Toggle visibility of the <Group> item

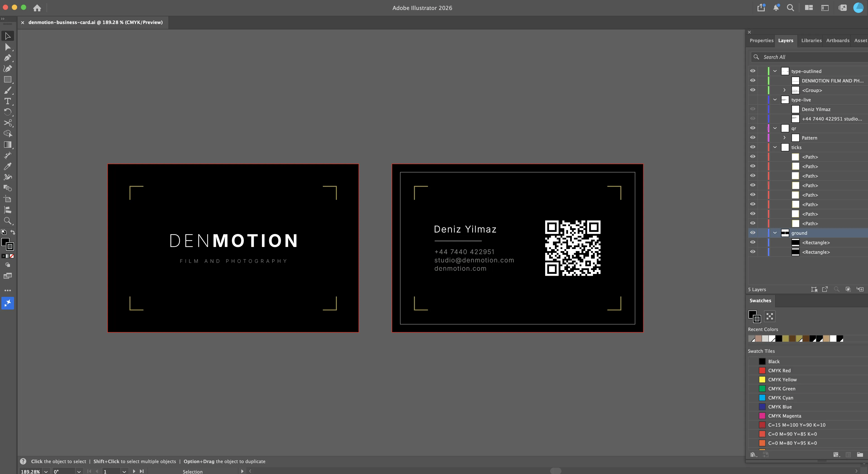[753, 90]
